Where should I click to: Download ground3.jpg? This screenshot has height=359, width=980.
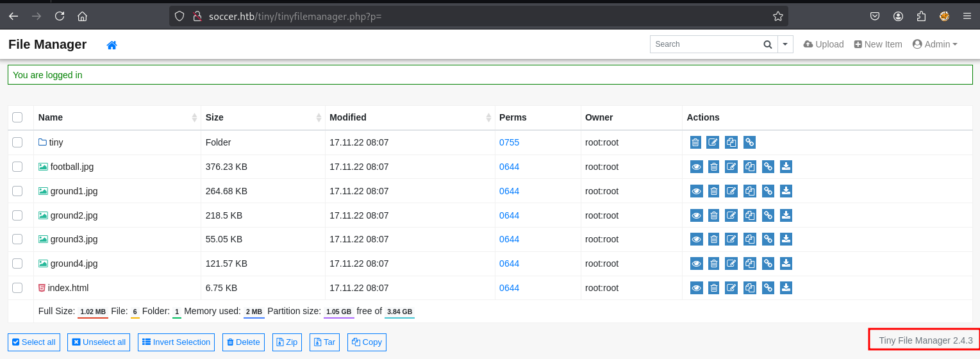pyautogui.click(x=786, y=239)
